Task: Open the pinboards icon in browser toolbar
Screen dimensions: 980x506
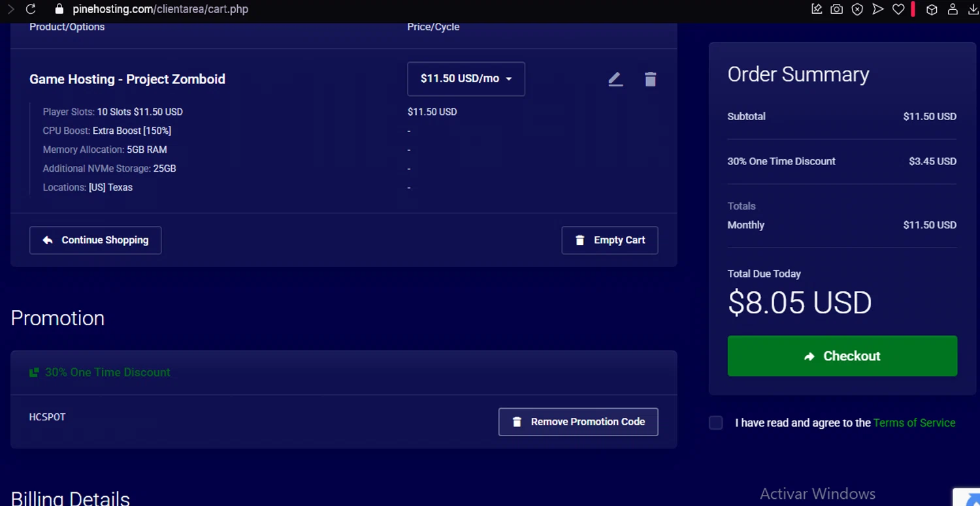Action: pyautogui.click(x=817, y=9)
